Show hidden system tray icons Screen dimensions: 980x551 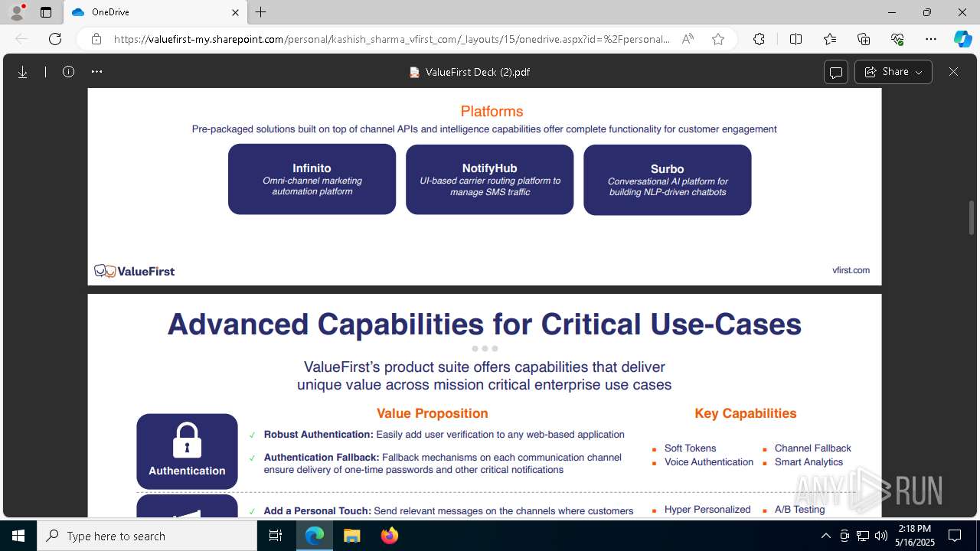(825, 536)
